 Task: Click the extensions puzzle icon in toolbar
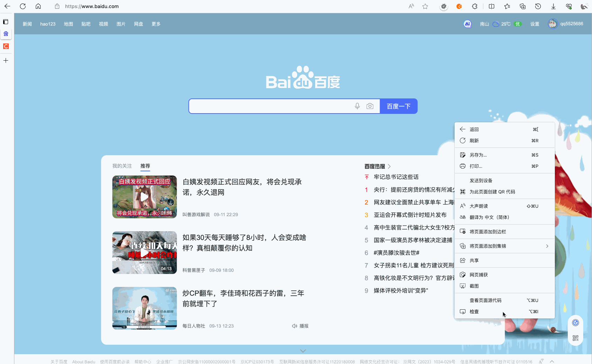[474, 6]
